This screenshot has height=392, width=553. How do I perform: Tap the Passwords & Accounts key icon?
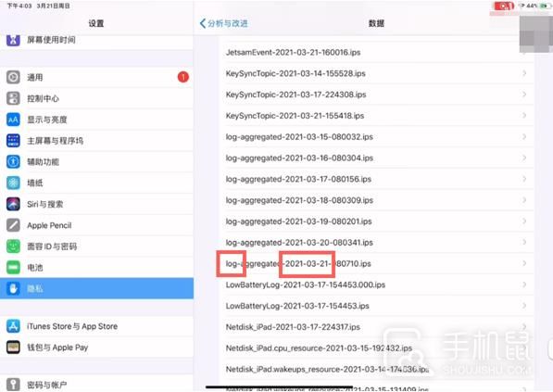(x=13, y=385)
